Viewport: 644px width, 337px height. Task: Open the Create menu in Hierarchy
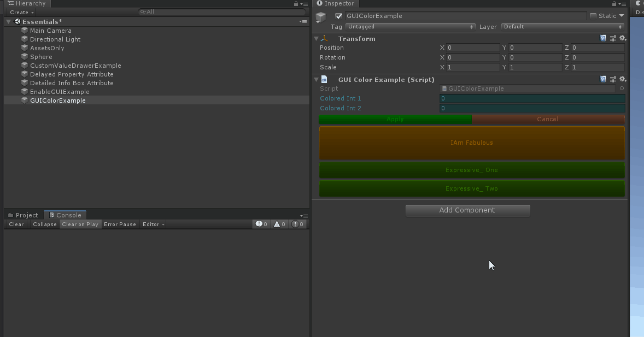pyautogui.click(x=21, y=12)
